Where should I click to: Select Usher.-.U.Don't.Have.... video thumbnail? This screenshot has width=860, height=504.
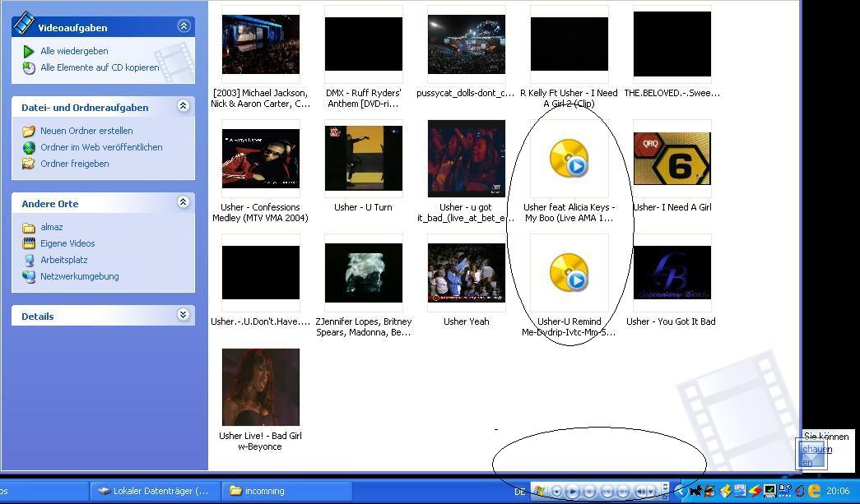coord(261,272)
